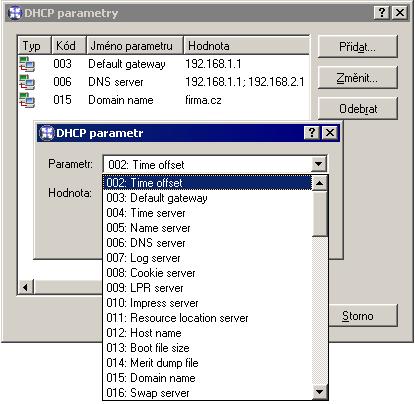Screen dimensions: 415x404
Task: Click the Přidat... button
Action: tap(358, 47)
